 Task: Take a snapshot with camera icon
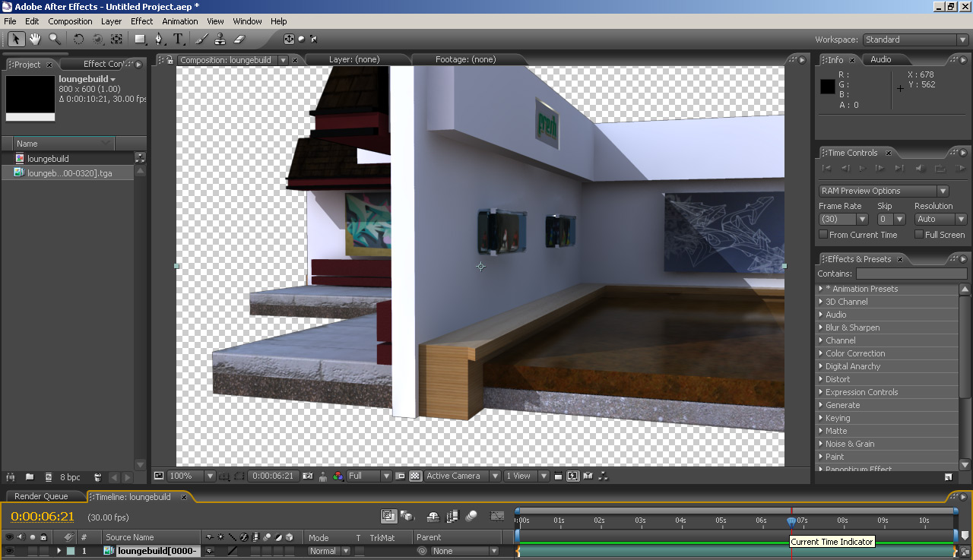point(308,476)
